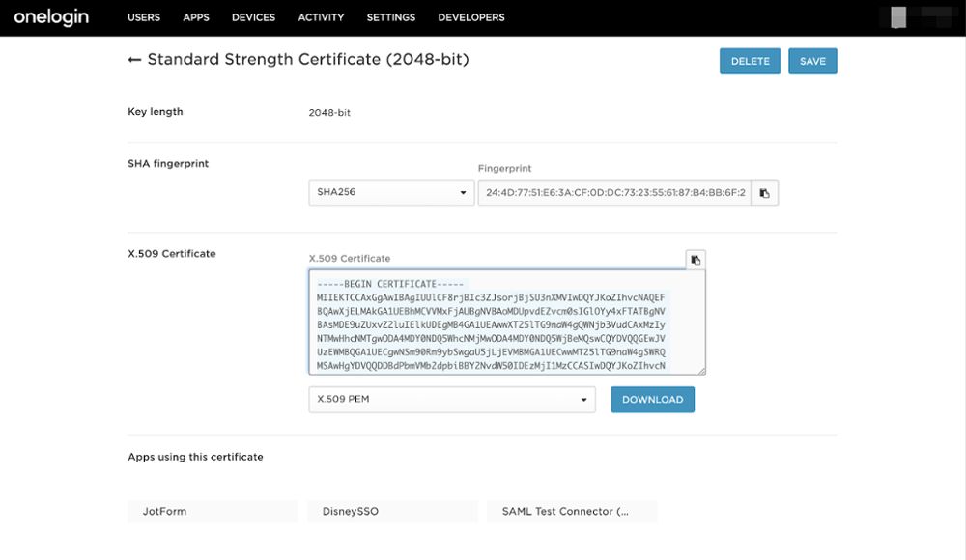Screen dimensions: 966x560
Task: Copy the SHA256 fingerprint value
Action: point(764,192)
